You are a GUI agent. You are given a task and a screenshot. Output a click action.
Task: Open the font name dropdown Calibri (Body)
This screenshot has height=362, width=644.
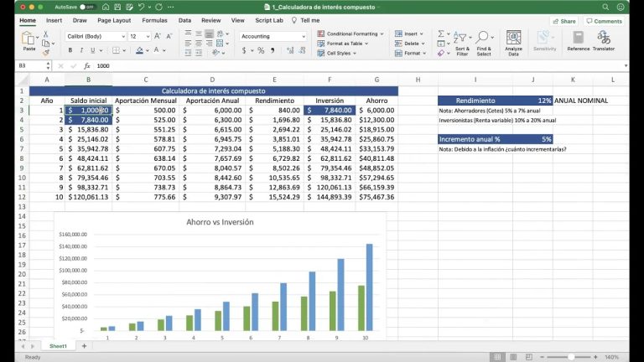tap(94, 36)
